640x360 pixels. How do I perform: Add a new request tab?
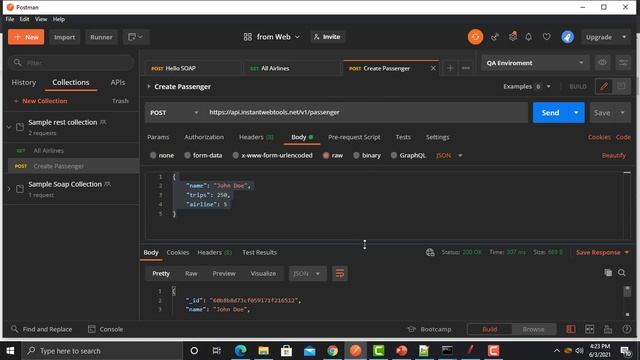pyautogui.click(x=450, y=68)
